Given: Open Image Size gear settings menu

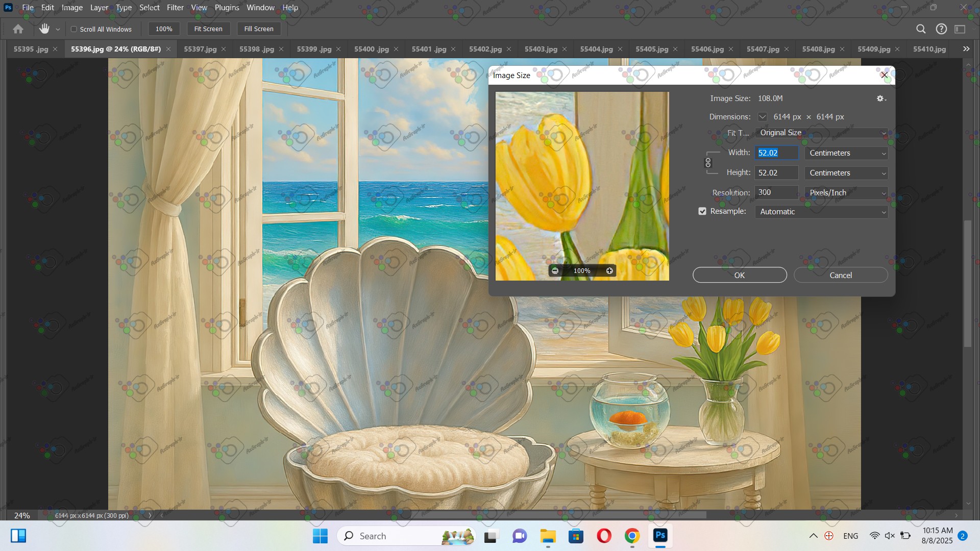Looking at the screenshot, I should 881,98.
